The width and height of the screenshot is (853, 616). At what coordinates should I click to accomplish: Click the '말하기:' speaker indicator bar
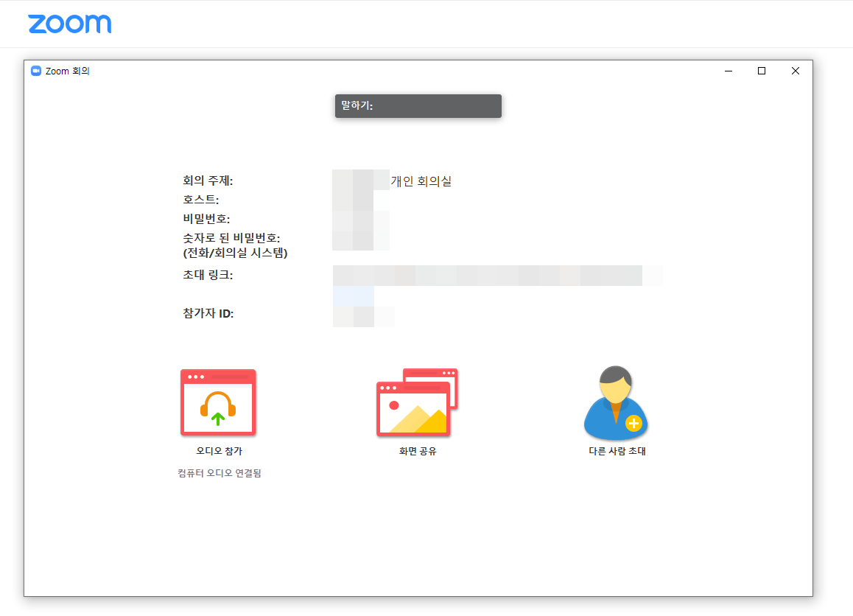coord(418,105)
